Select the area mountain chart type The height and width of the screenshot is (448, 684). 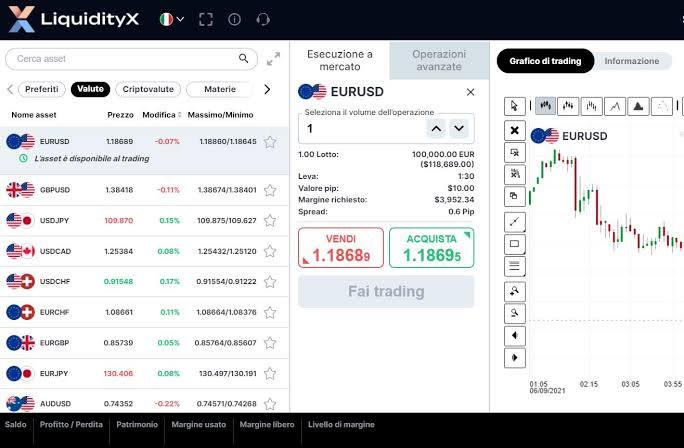(638, 106)
